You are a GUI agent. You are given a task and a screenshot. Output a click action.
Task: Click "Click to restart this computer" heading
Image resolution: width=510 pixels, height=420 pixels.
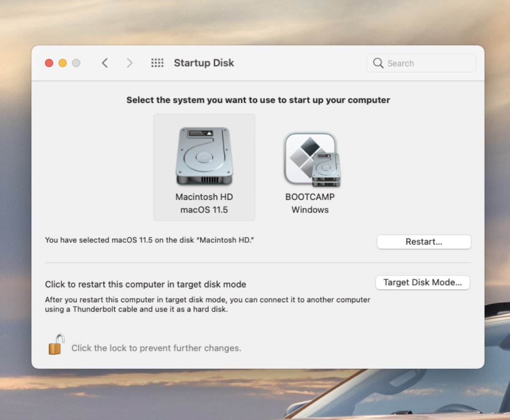146,285
